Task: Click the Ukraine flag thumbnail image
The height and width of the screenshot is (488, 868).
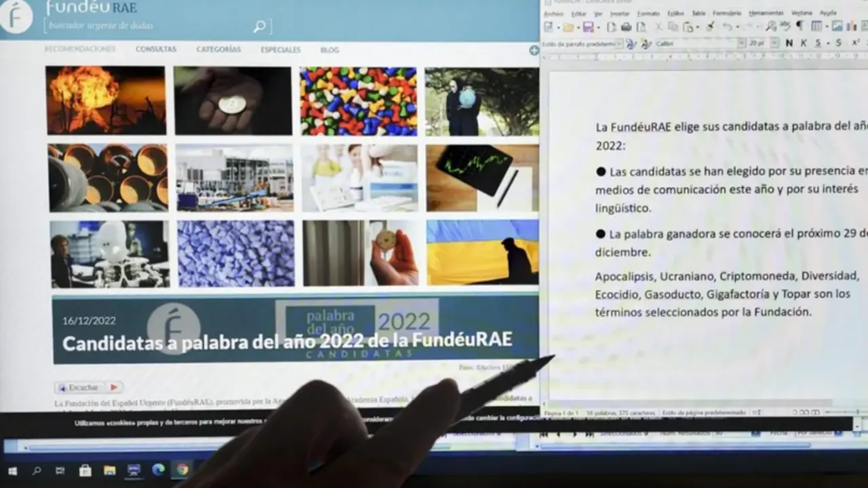Action: [482, 251]
